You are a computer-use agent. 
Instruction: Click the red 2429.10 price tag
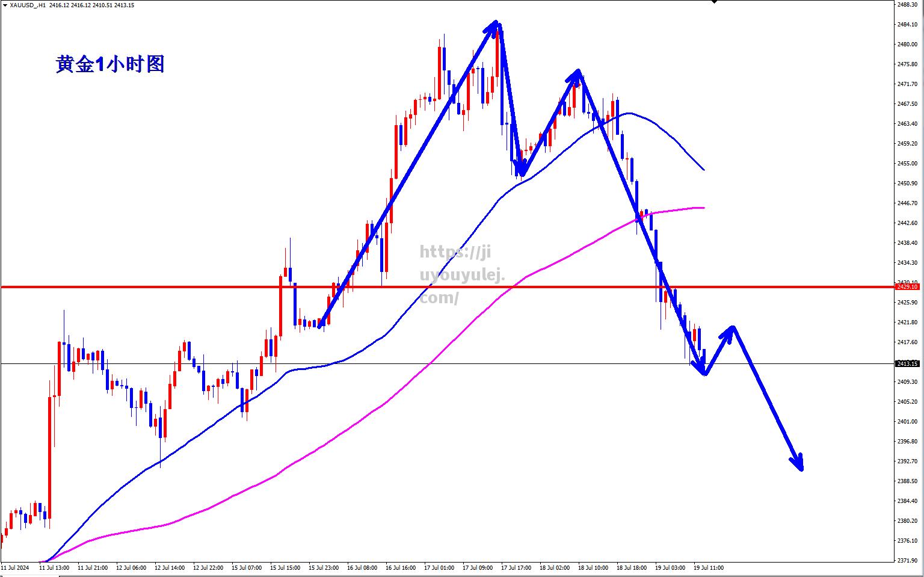click(907, 287)
